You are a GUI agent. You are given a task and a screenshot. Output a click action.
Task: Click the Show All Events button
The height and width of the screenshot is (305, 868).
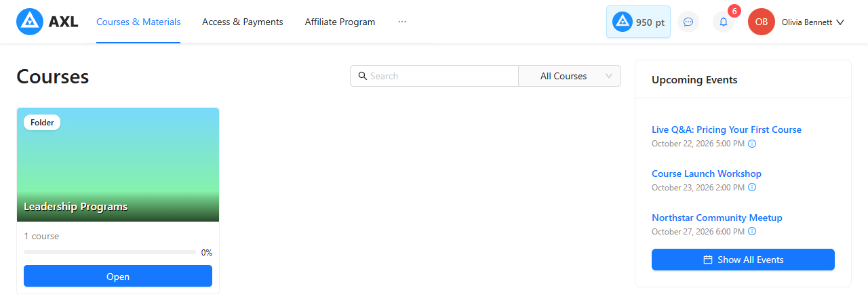743,260
